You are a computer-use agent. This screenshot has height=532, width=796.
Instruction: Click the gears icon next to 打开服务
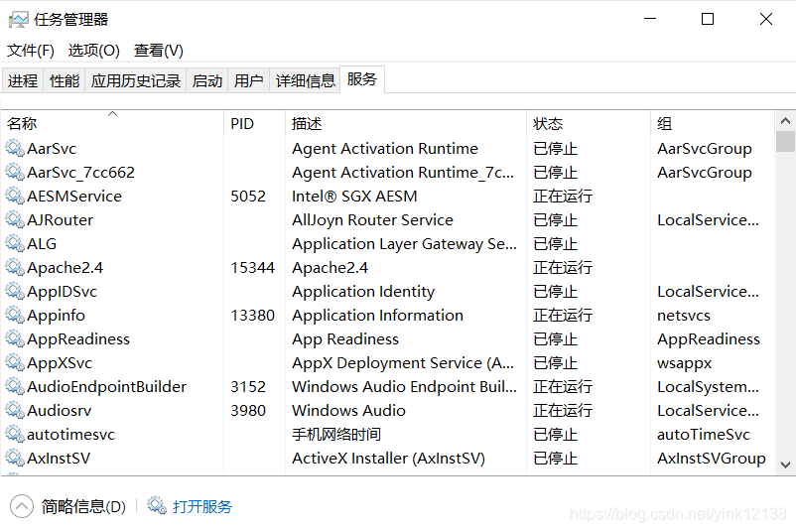pos(157,505)
